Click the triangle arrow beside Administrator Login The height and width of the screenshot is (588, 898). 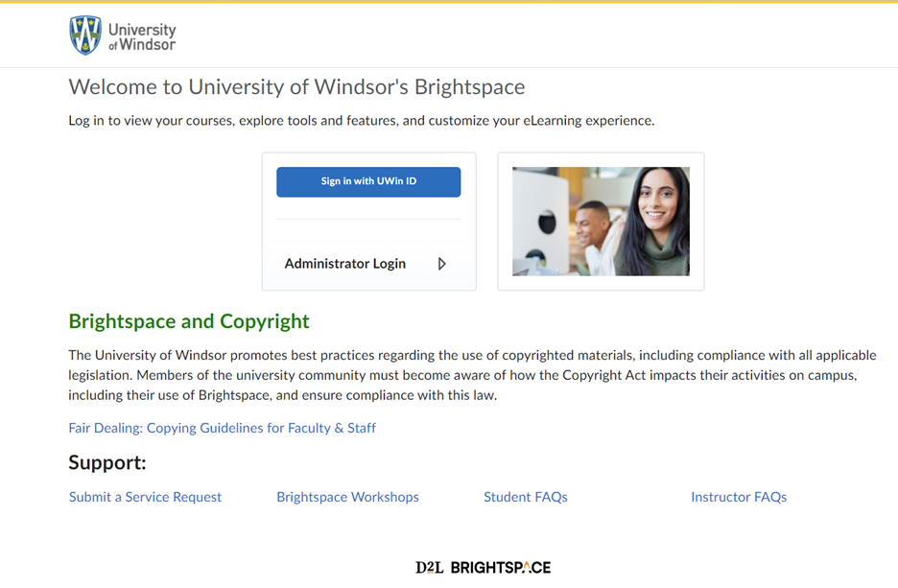click(x=441, y=264)
